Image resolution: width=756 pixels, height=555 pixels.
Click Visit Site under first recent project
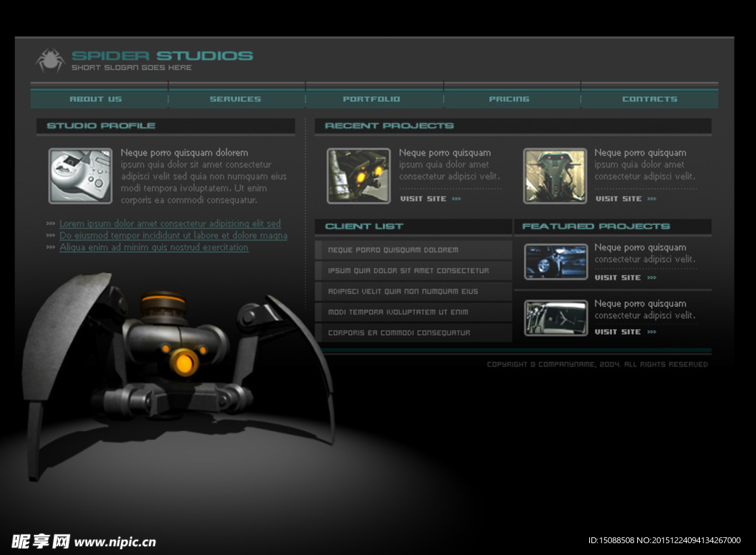(424, 199)
